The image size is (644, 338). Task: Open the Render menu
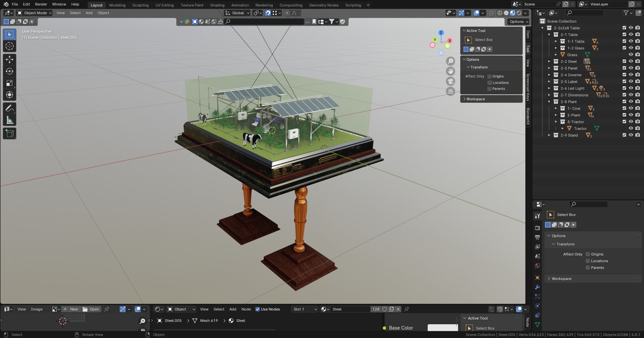(41, 4)
